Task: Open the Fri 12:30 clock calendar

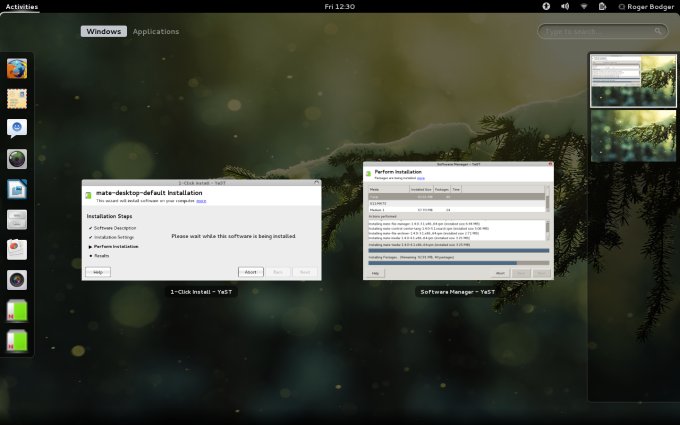Action: (x=340, y=7)
